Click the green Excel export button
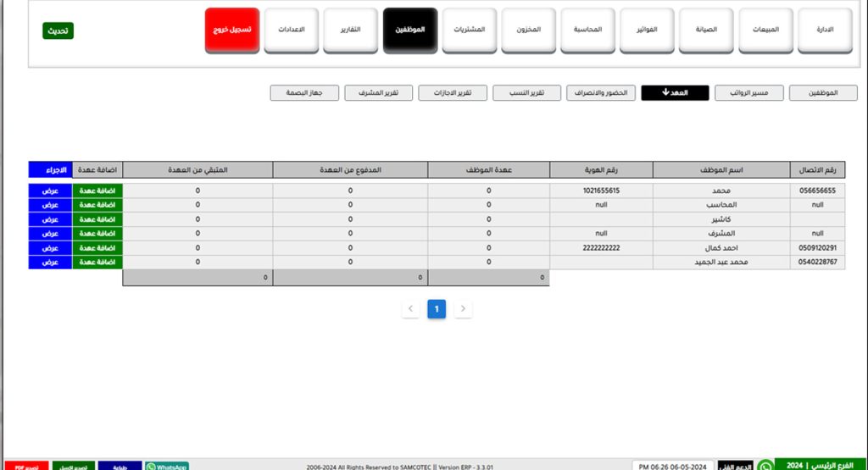This screenshot has width=868, height=470. [x=74, y=466]
